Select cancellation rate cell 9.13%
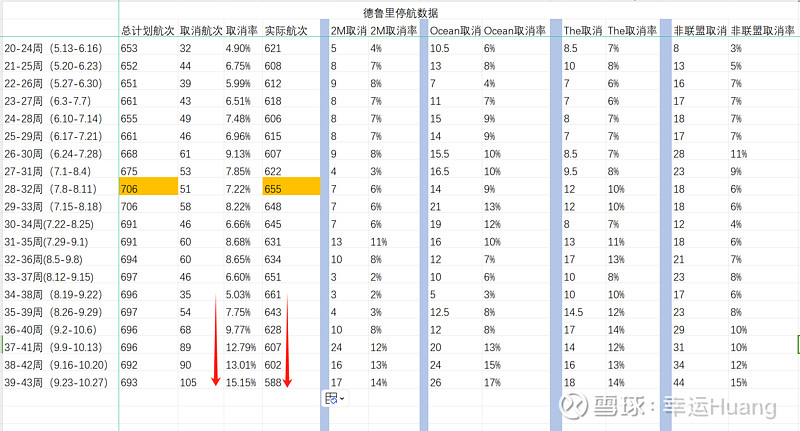Viewport: 800px width, 431px height. pyautogui.click(x=238, y=154)
